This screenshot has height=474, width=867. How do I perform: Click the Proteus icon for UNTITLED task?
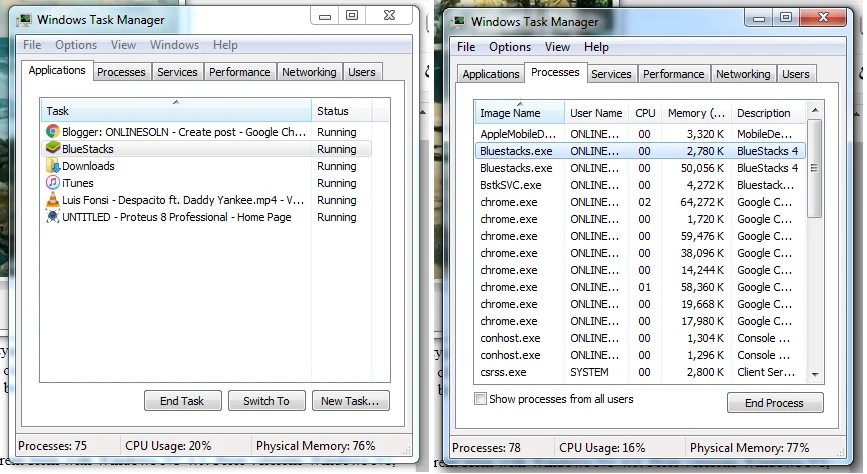point(53,217)
